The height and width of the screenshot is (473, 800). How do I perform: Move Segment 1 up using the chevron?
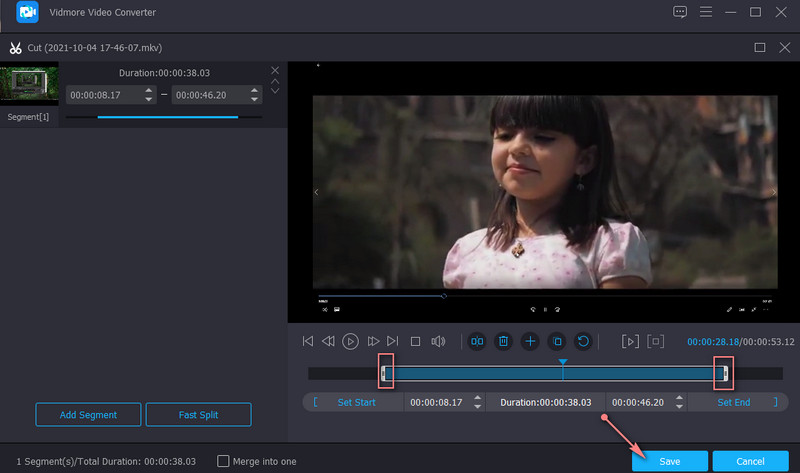tap(275, 81)
